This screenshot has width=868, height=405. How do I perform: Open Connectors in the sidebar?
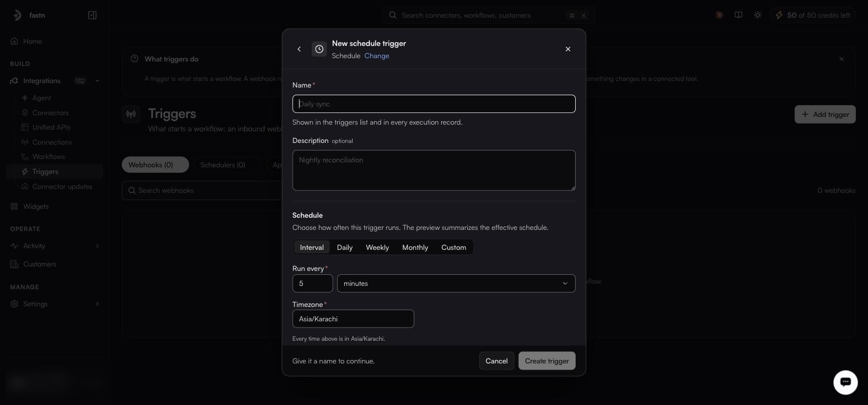[50, 113]
